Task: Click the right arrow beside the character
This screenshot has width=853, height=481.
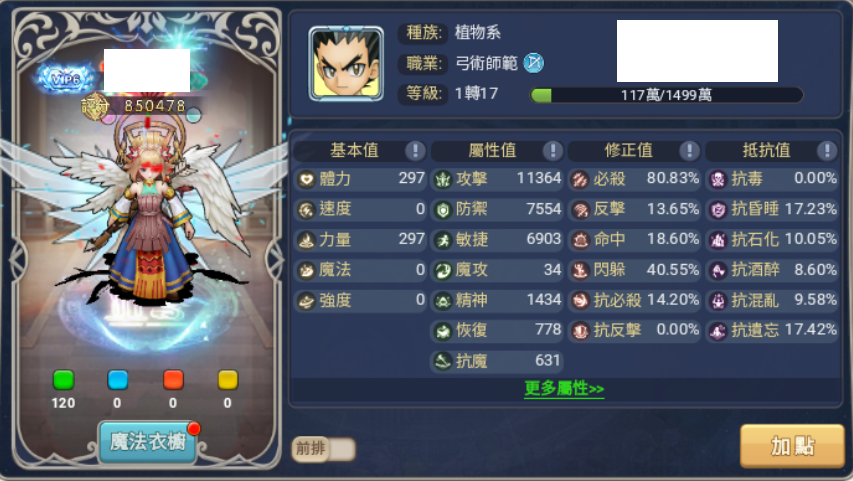Action: click(275, 260)
